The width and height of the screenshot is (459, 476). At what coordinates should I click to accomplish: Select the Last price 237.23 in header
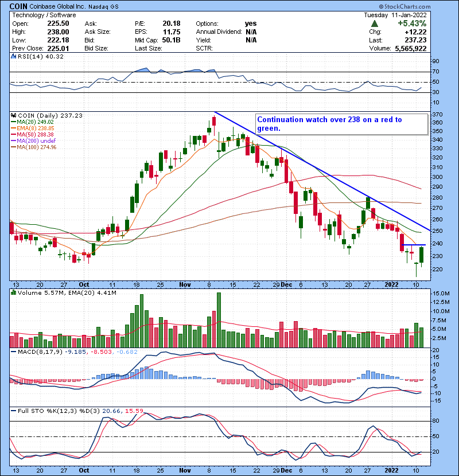click(x=415, y=40)
